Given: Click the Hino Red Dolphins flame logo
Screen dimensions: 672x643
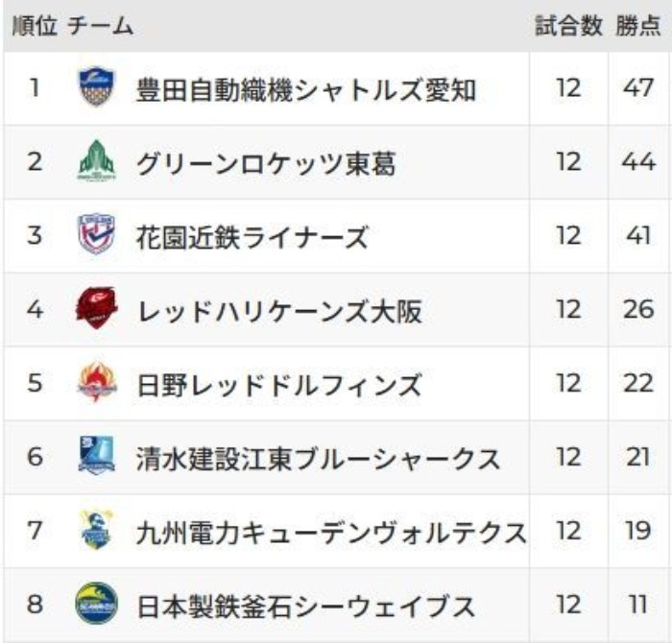Looking at the screenshot, I should pos(97,382).
